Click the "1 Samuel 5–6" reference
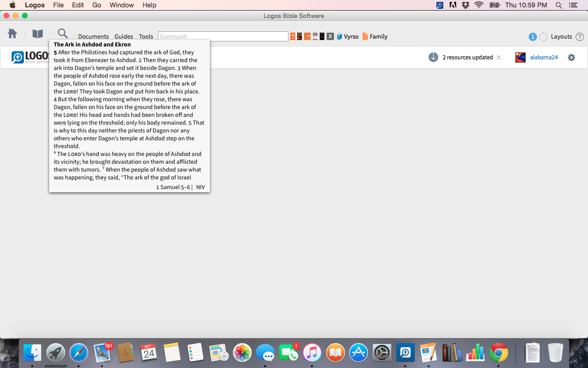The width and height of the screenshot is (588, 368). (x=173, y=187)
